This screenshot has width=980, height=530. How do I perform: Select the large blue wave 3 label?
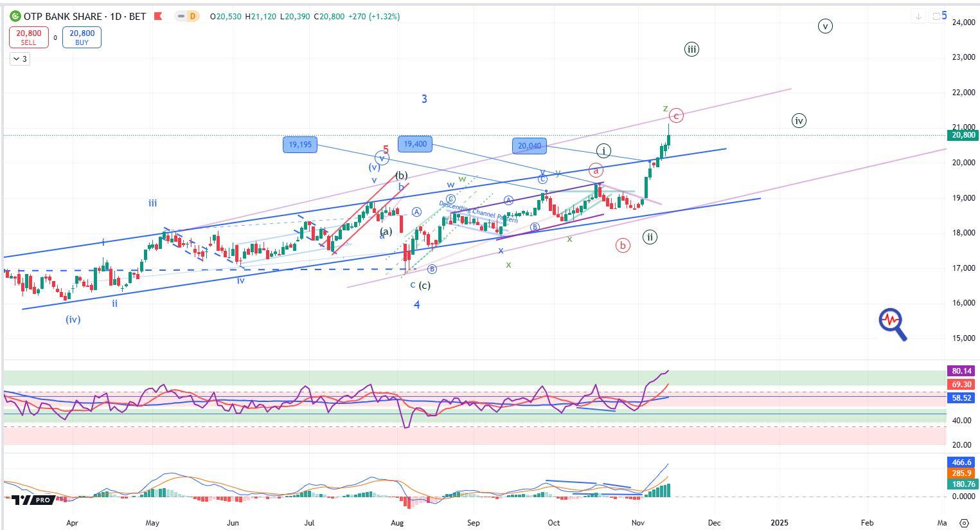click(x=424, y=99)
